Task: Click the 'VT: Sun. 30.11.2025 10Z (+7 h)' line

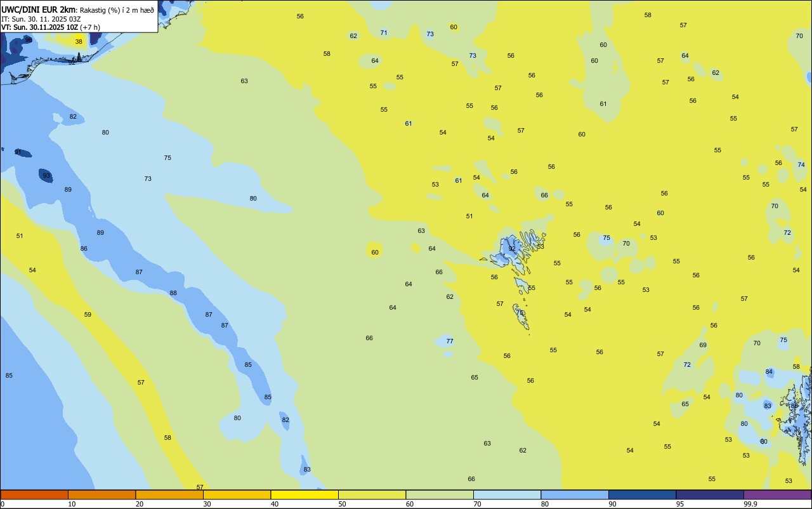Action: coord(51,27)
